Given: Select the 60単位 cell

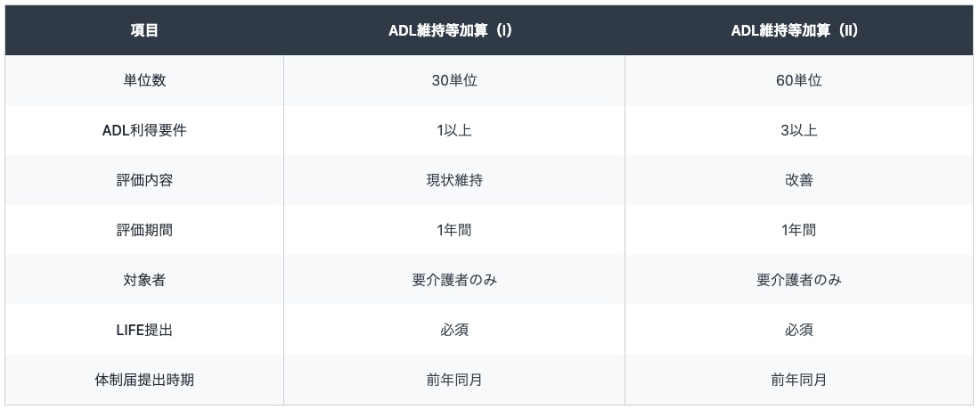Looking at the screenshot, I should 798,80.
